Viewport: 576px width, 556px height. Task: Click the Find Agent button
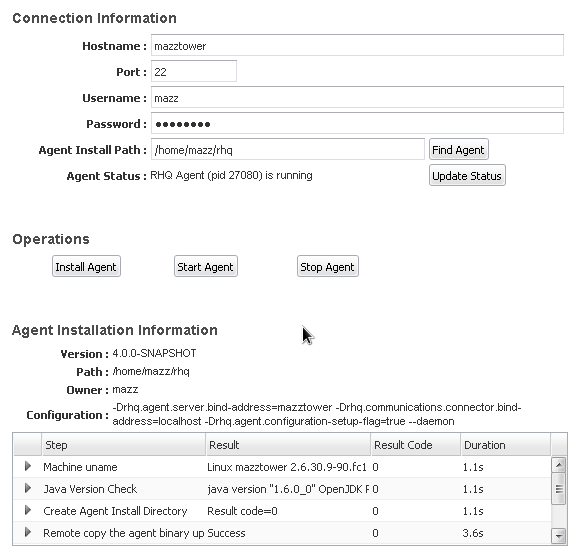pyautogui.click(x=459, y=149)
